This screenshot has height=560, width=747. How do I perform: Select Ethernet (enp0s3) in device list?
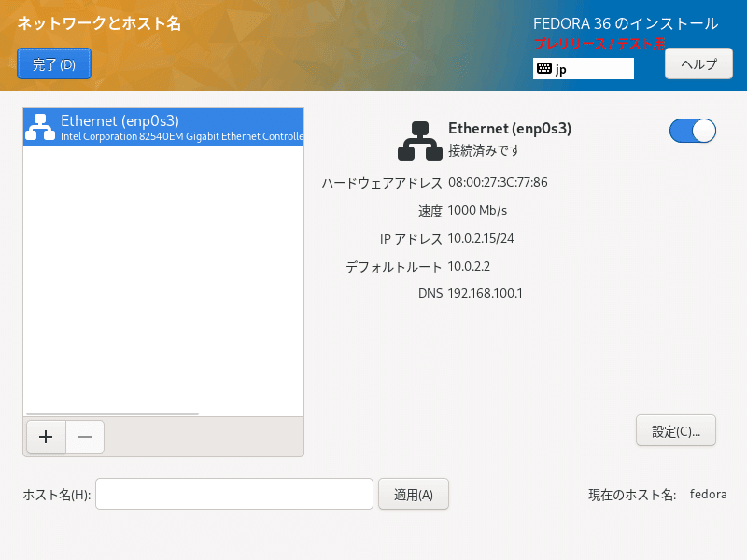pyautogui.click(x=163, y=127)
